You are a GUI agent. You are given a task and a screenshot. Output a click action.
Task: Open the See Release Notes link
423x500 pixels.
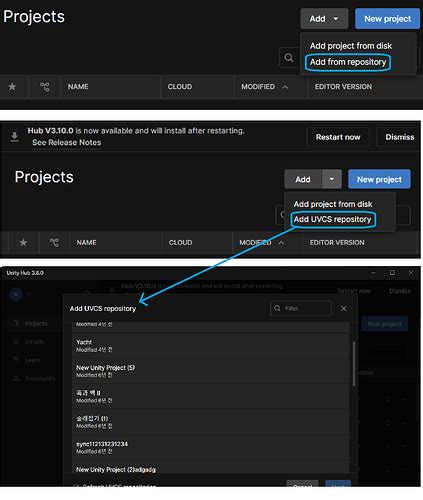[66, 143]
